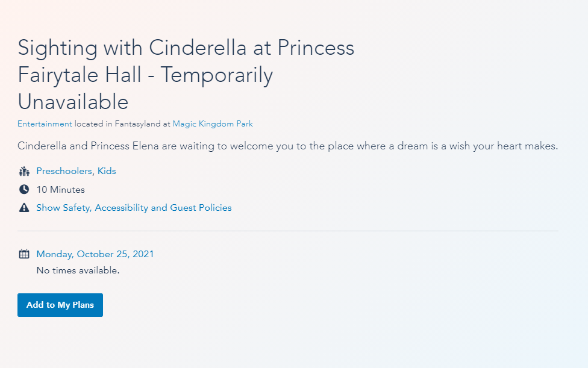588x368 pixels.
Task: Click the "Fantasyland" location text
Action: pos(137,124)
